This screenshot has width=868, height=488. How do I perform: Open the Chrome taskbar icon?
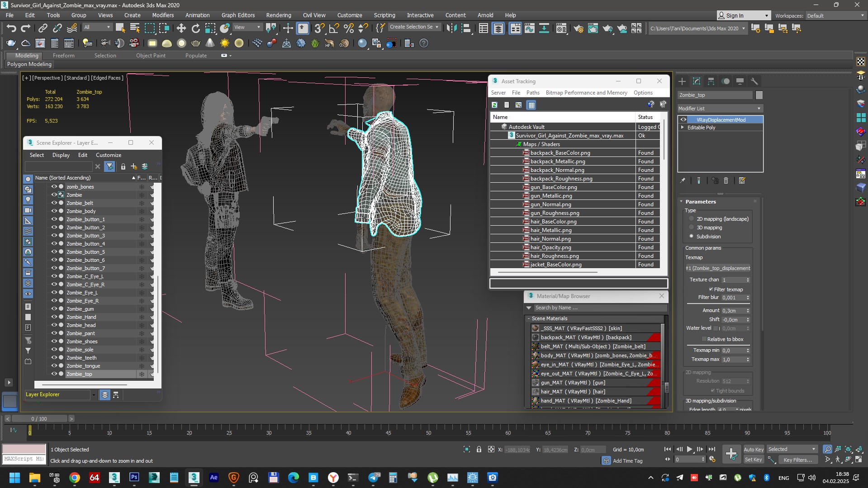[75, 478]
